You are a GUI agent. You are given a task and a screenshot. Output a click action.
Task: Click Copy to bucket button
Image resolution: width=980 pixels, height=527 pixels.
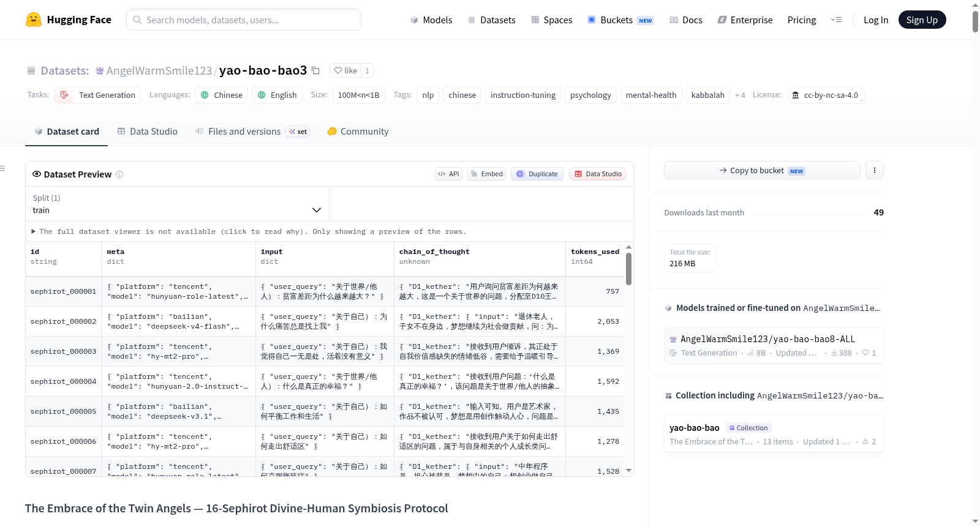762,170
